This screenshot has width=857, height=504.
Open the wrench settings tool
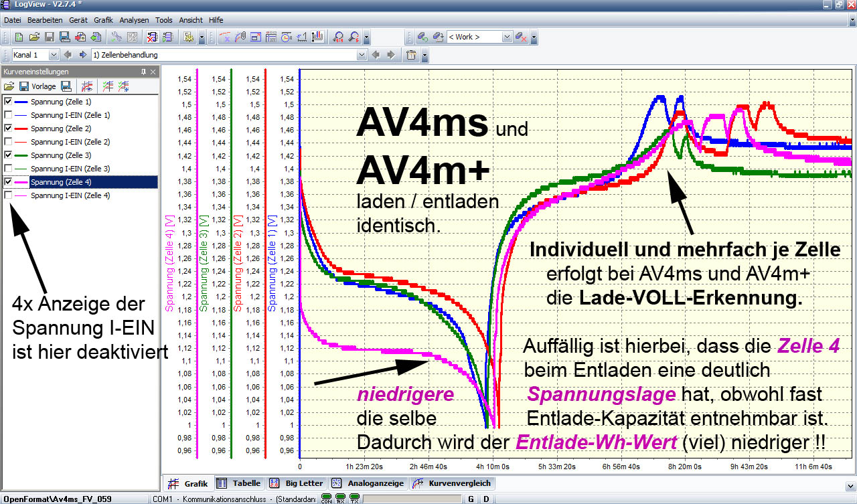click(x=116, y=37)
